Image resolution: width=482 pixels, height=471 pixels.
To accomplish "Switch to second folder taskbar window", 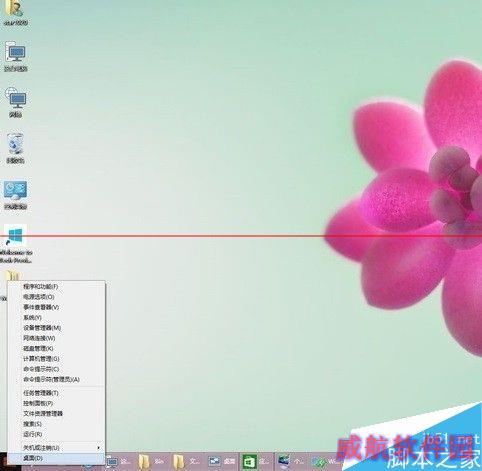I will click(186, 462).
